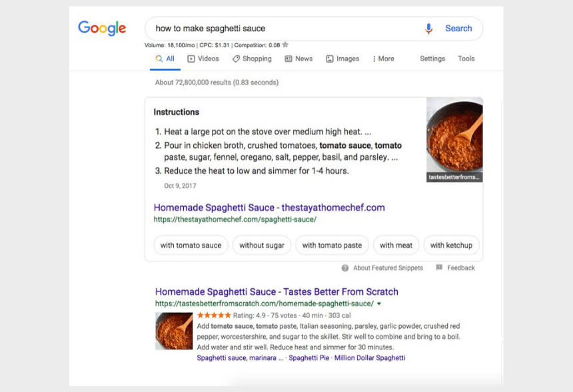
Task: Click the tastesbetterfromscratch.com green URL
Action: 265,303
